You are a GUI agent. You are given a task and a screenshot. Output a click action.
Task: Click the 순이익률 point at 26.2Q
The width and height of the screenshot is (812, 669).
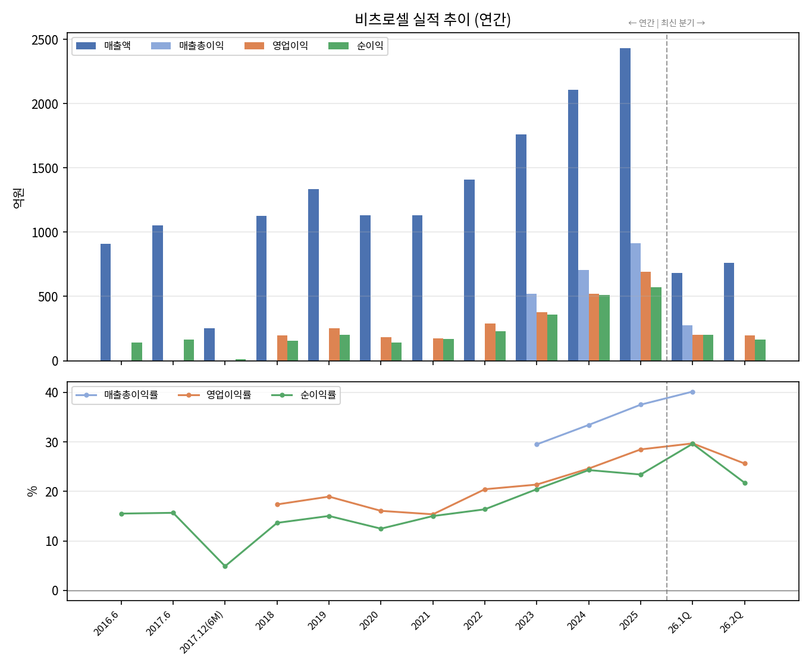745,483
